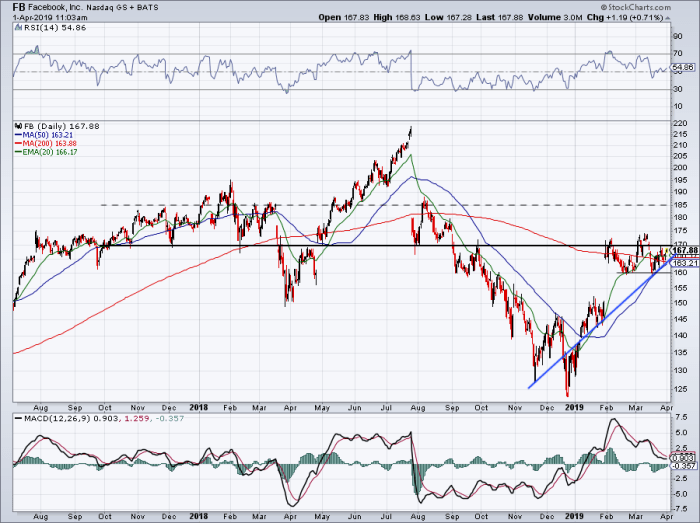Click the 125 price axis label
Image resolution: width=700 pixels, height=523 pixels.
tap(681, 389)
